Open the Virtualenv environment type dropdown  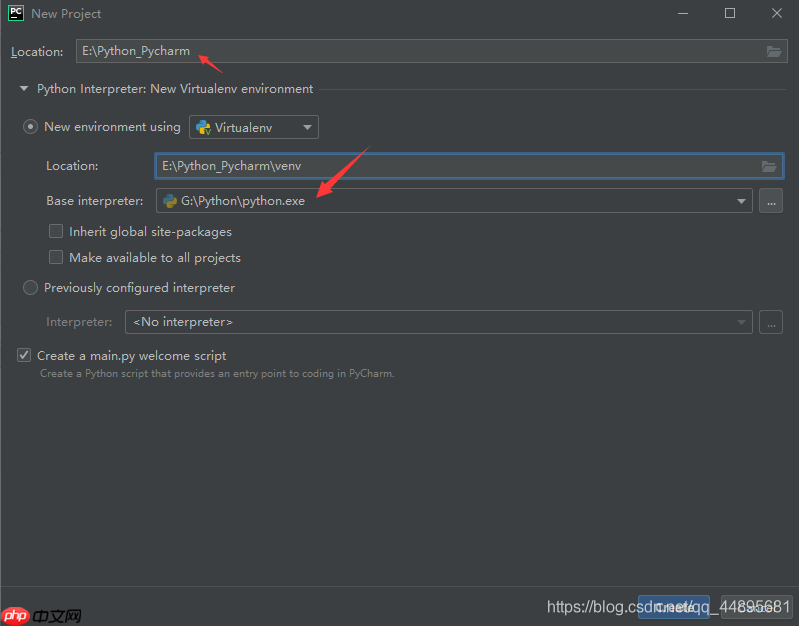254,127
